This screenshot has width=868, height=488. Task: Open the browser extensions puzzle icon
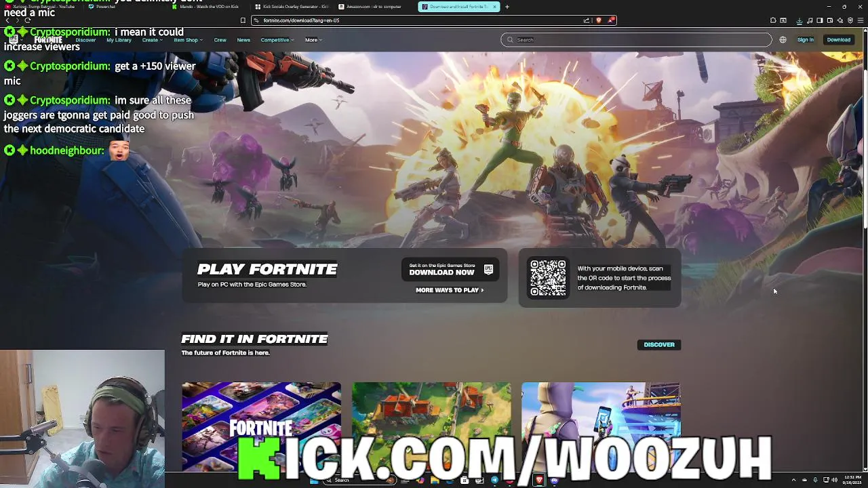tap(773, 20)
